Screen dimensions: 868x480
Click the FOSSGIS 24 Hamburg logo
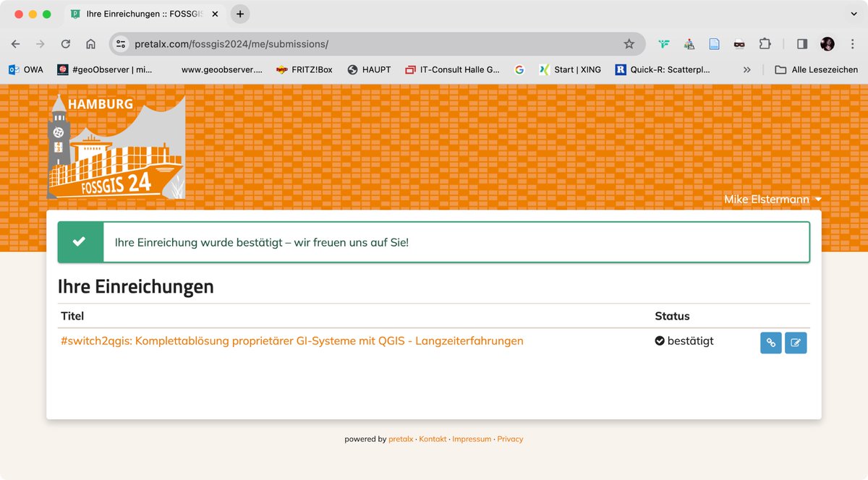point(116,146)
